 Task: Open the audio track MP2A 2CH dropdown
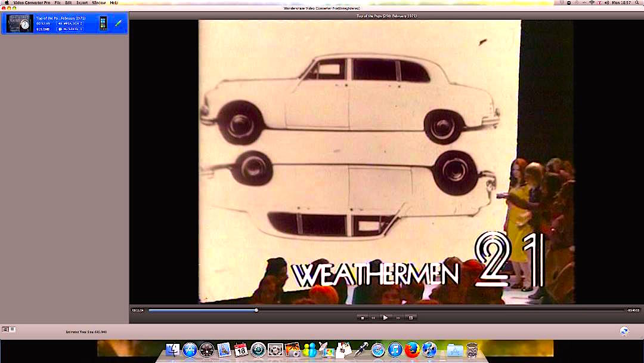70,23
